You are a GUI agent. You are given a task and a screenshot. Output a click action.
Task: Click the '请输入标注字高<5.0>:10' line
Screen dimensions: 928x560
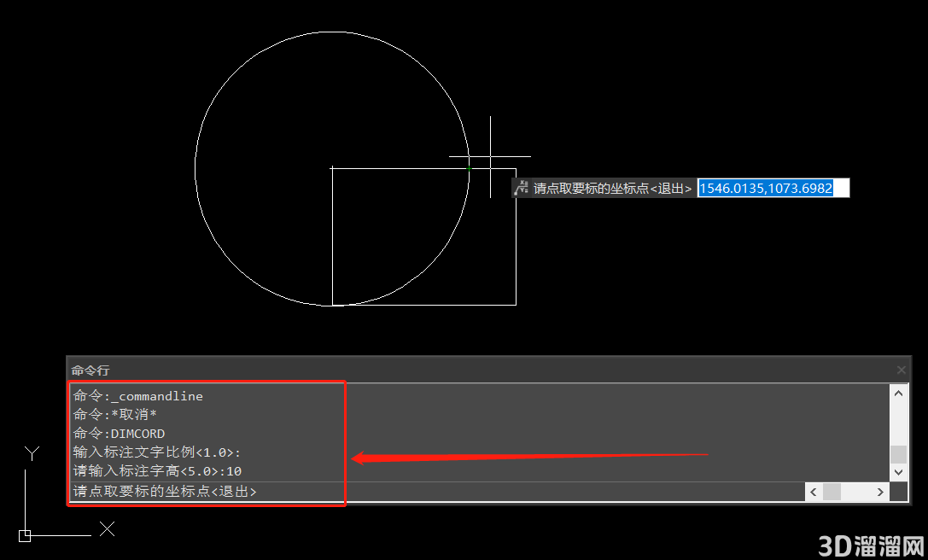click(x=157, y=471)
